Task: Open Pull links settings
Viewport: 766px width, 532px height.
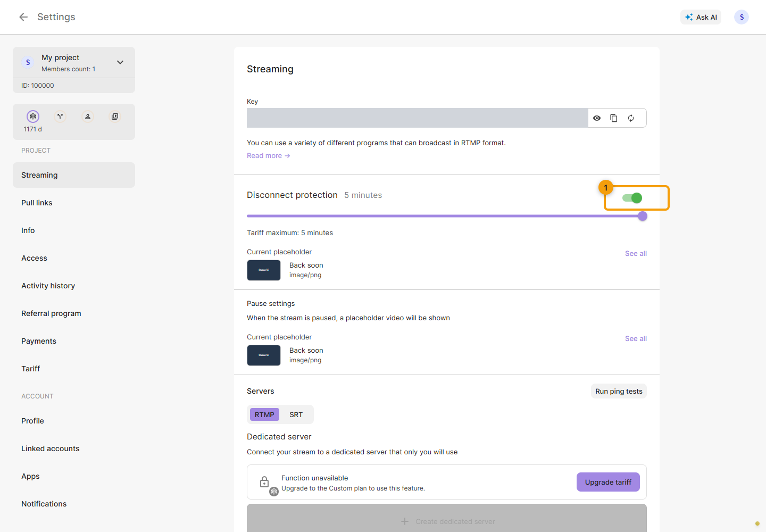Action: (74, 203)
